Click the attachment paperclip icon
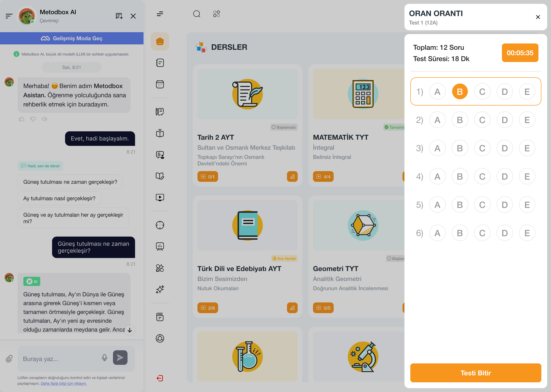This screenshot has height=392, width=551. 9,359
